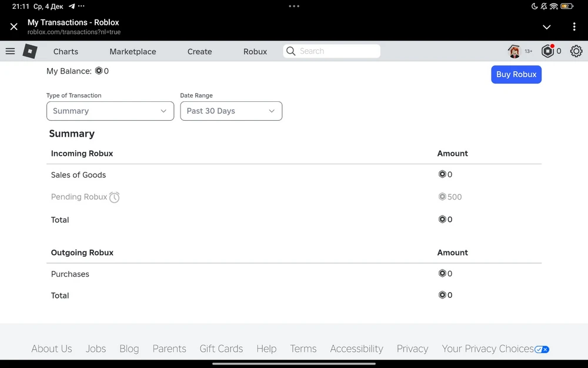Open the Accessibility footer link
The height and width of the screenshot is (368, 588).
pos(357,349)
